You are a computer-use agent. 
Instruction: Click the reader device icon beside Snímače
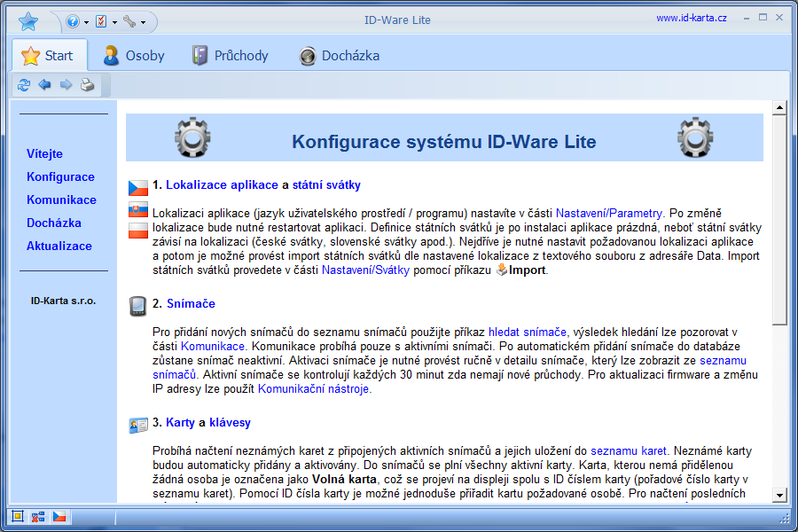click(x=137, y=306)
